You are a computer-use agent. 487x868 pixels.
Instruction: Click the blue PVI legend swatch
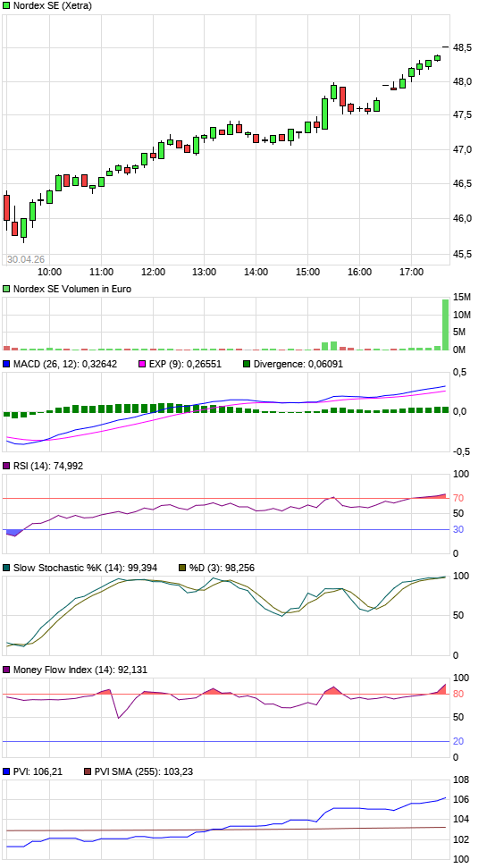click(6, 771)
